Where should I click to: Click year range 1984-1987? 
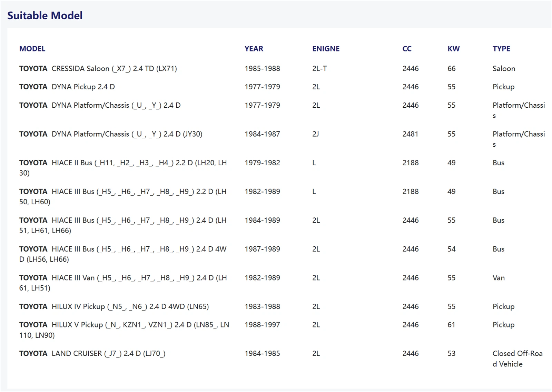pyautogui.click(x=262, y=134)
